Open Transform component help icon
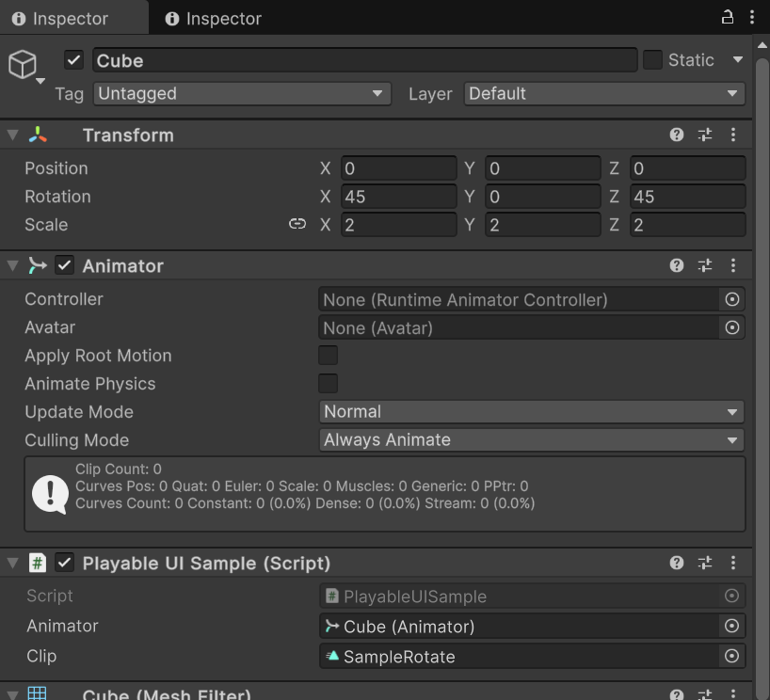Screen dimensions: 770x700 pos(676,135)
